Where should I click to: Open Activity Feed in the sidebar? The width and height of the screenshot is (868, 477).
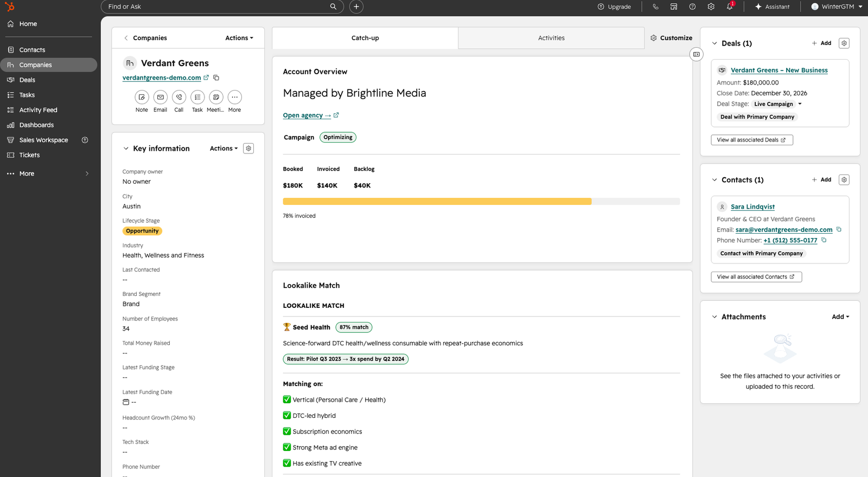(x=49, y=110)
